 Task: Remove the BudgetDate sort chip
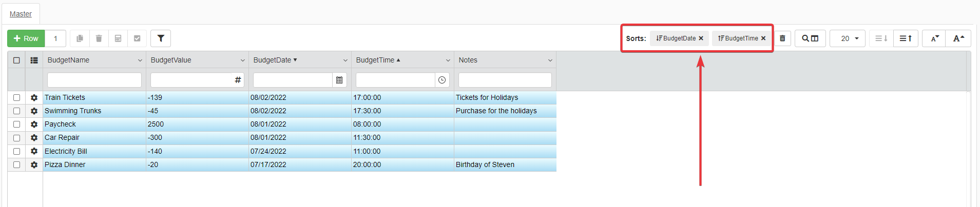click(701, 38)
